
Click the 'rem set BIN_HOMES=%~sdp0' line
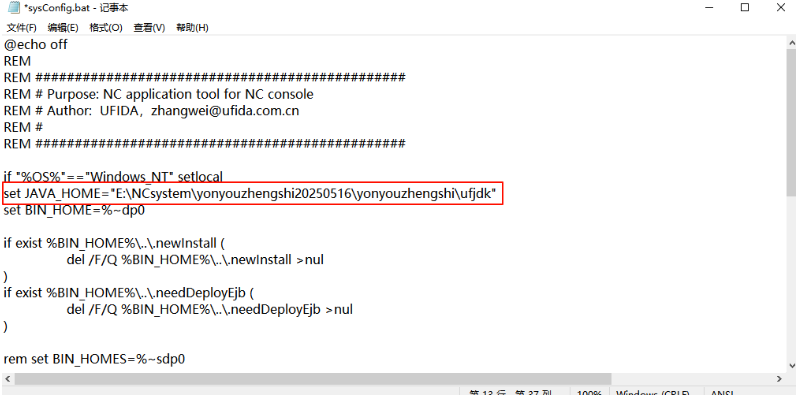pyautogui.click(x=94, y=359)
